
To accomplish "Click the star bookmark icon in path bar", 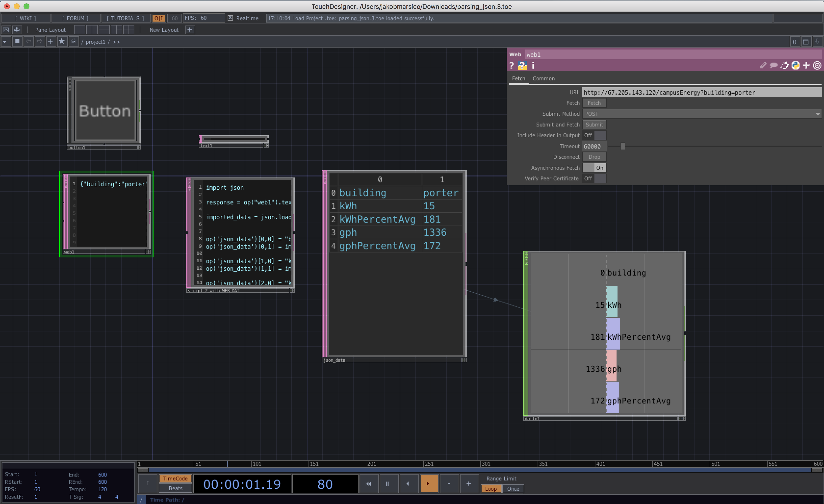I will pos(62,41).
